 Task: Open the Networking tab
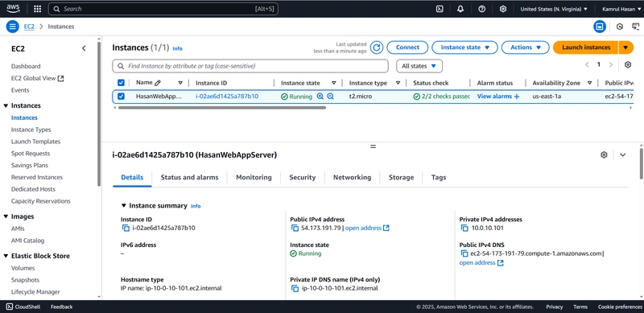pyautogui.click(x=352, y=178)
